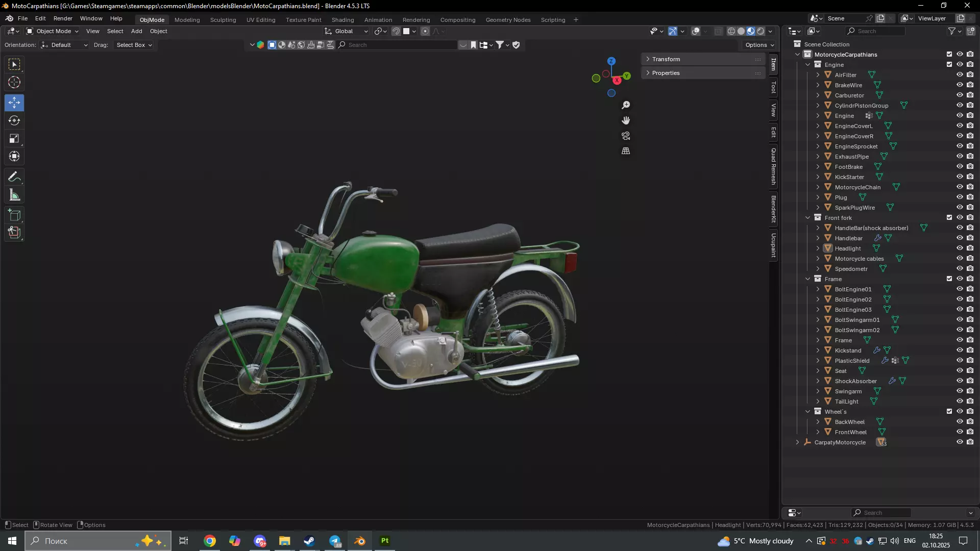Select the Transform tool
Screen dimensions: 980x551
point(14,156)
